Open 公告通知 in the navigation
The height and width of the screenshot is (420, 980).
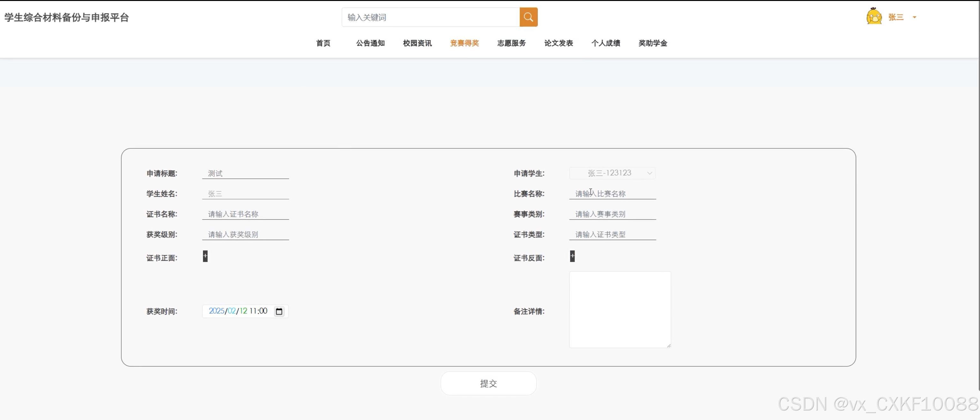tap(370, 43)
